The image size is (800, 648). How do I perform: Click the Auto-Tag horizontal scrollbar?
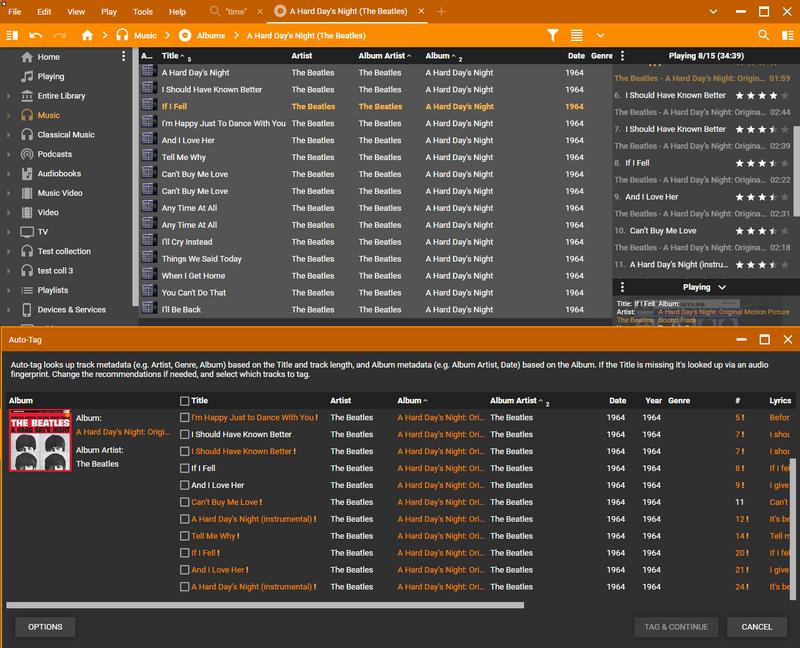[x=265, y=604]
